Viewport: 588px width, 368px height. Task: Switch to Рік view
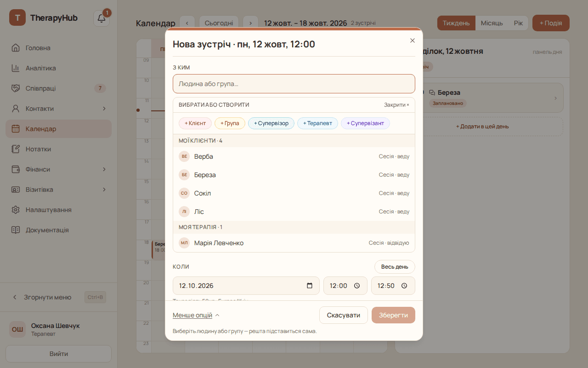coord(518,23)
